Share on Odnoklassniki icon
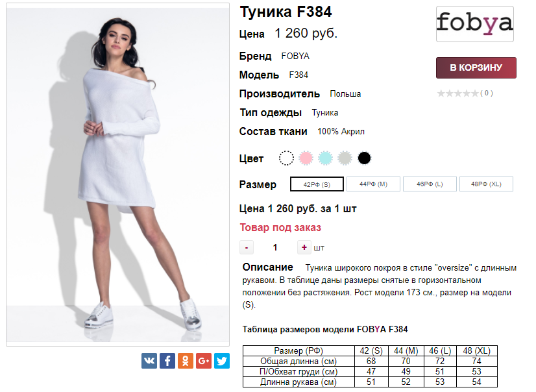 (186, 361)
